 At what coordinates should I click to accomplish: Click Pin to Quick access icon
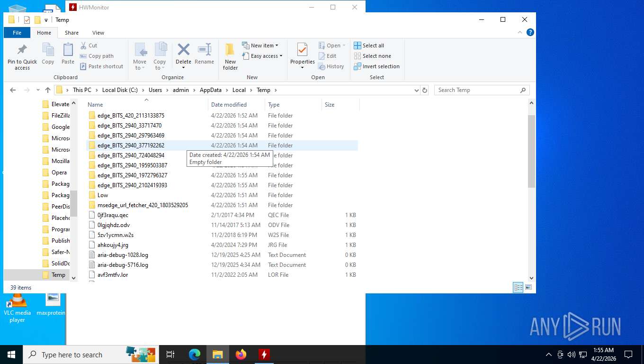pyautogui.click(x=22, y=57)
